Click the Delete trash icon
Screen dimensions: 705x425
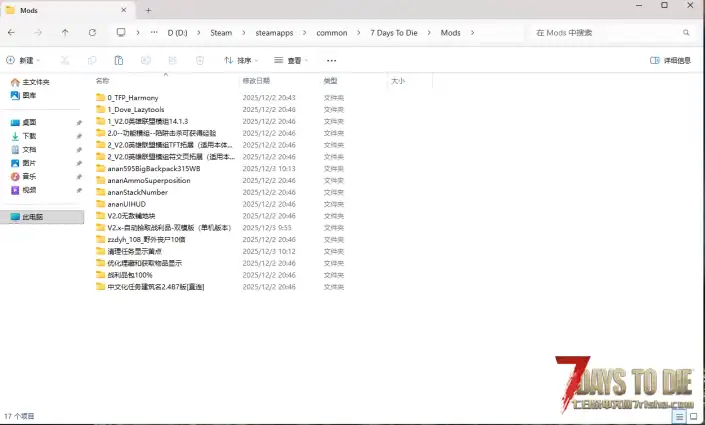200,60
